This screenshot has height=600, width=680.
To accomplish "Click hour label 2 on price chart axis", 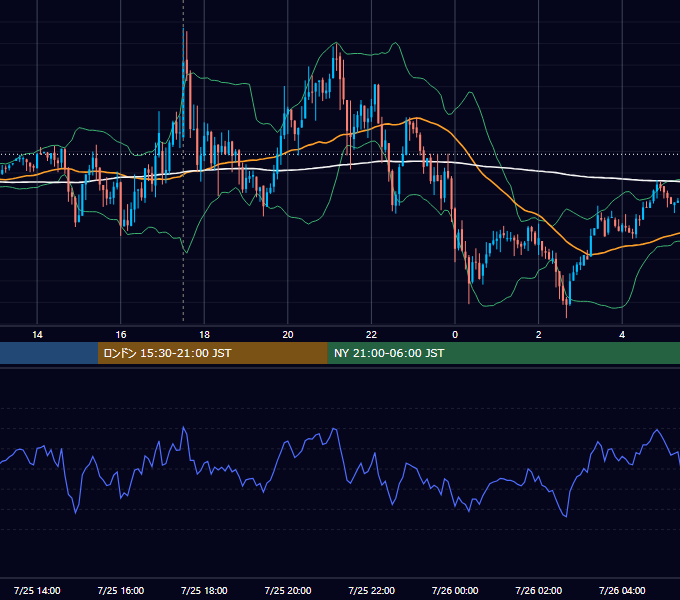I will (x=539, y=334).
